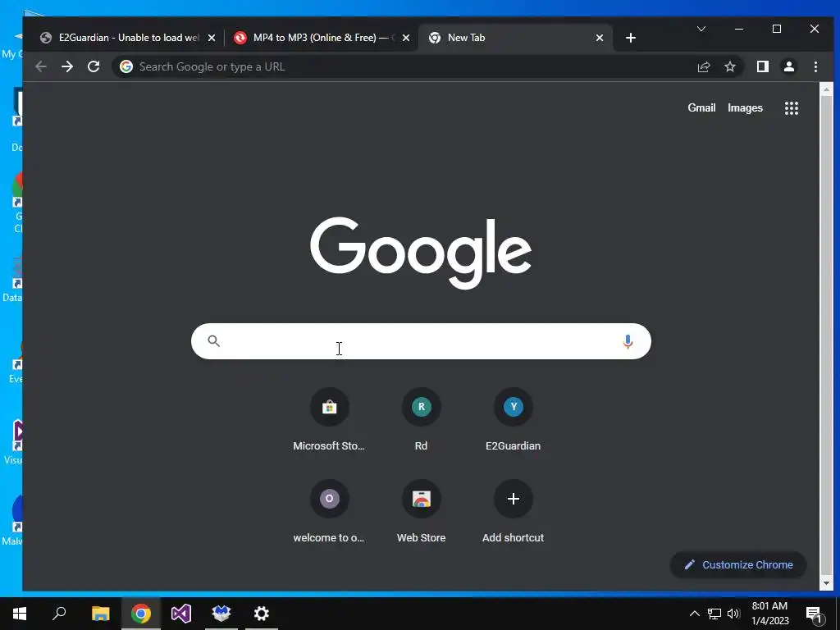Open Windows taskbar search

[59, 614]
